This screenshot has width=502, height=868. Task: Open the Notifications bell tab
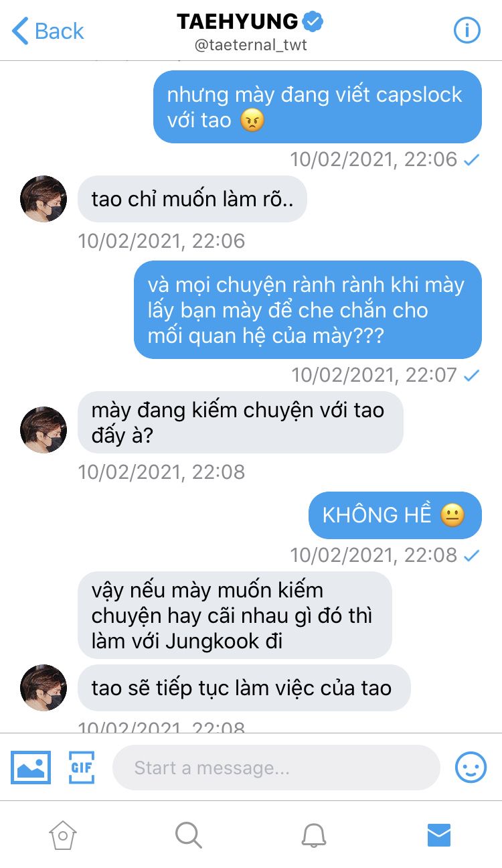(313, 835)
